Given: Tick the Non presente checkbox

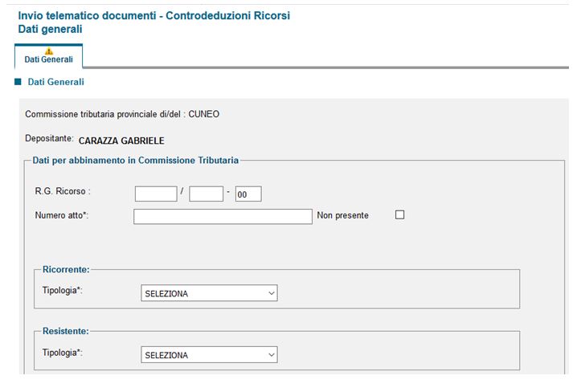Looking at the screenshot, I should [x=400, y=215].
